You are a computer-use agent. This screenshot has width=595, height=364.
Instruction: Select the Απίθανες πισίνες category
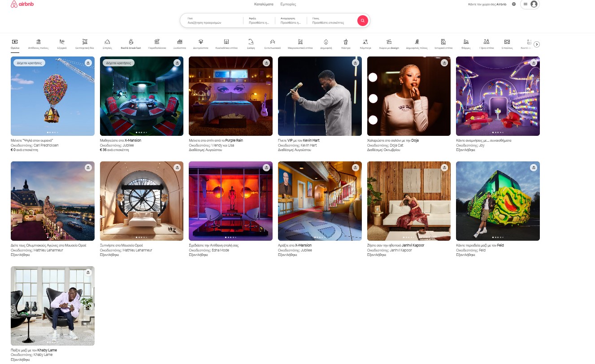(38, 43)
